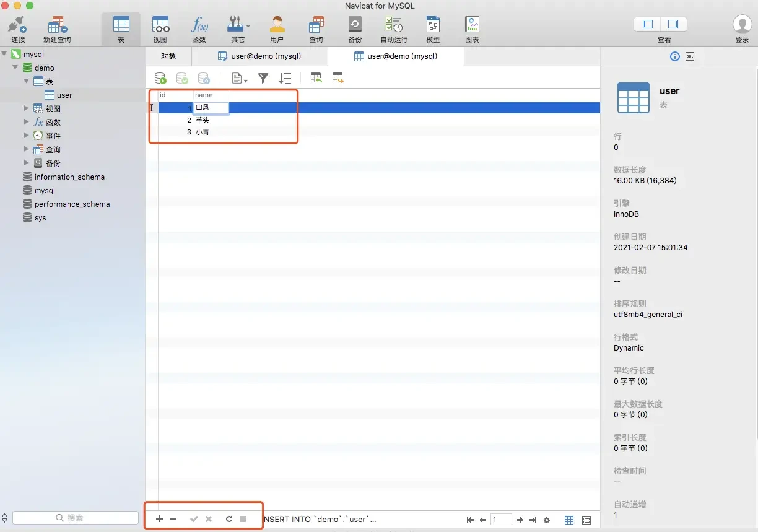Image resolution: width=758 pixels, height=532 pixels.
Task: Click the import table icon with green arrow
Action: pos(316,78)
